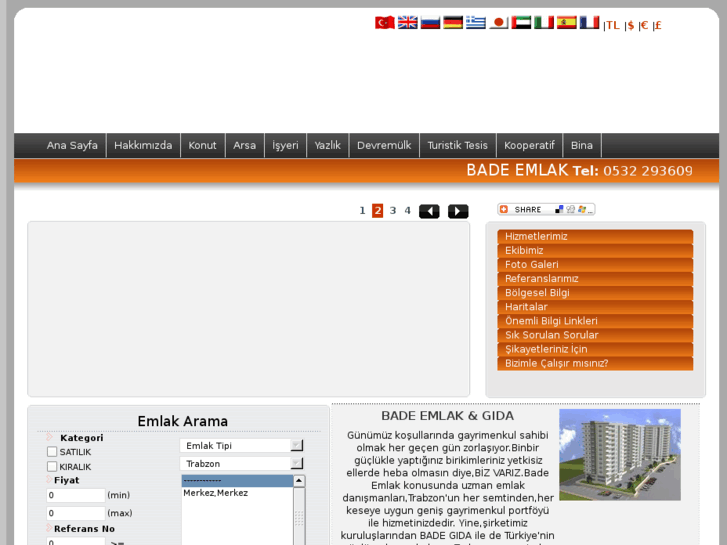Click the district list scroll-up arrow
The width and height of the screenshot is (727, 545).
pos(299,481)
